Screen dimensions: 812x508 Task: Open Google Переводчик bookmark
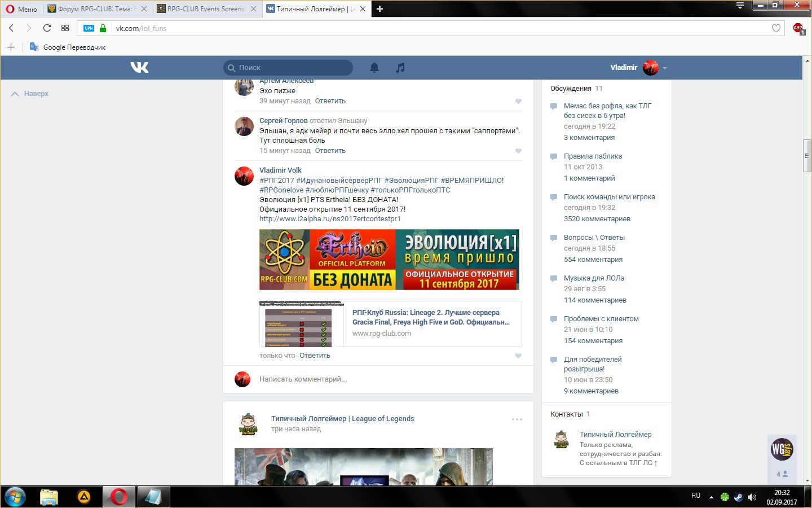pos(68,47)
